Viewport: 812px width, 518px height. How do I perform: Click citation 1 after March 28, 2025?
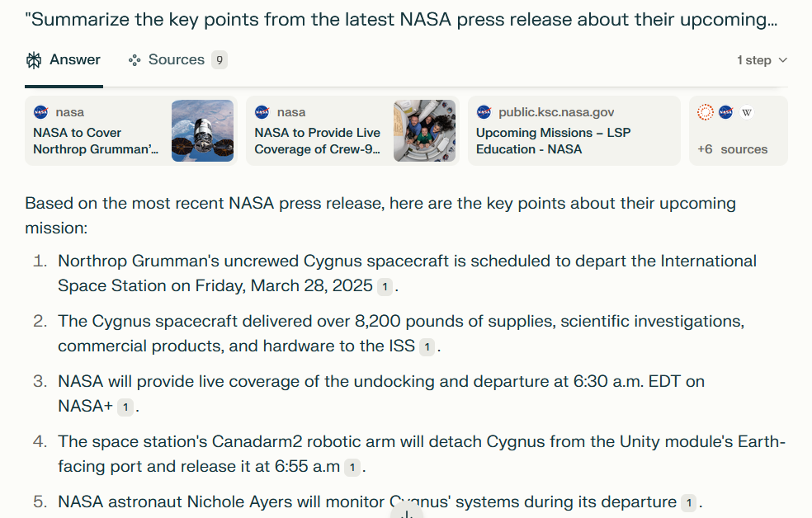click(385, 286)
